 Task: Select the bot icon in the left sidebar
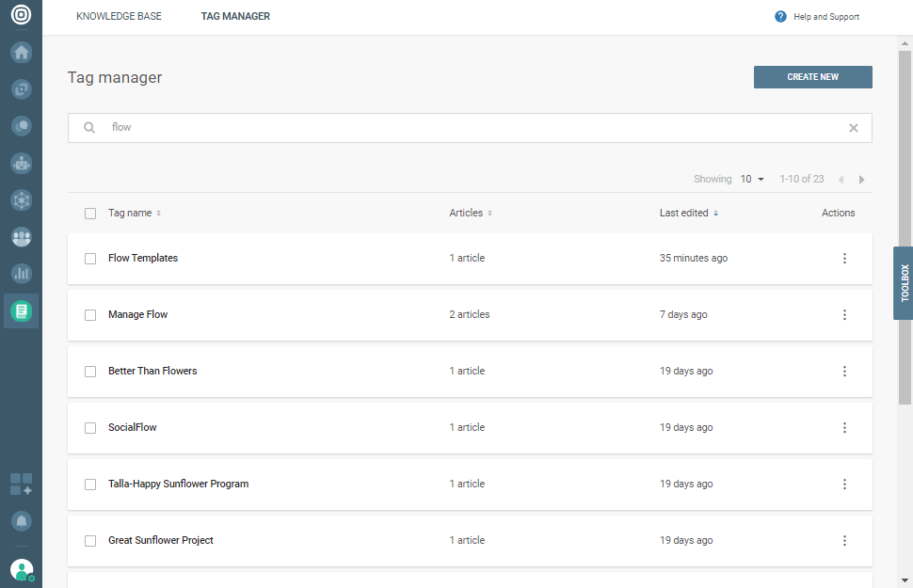[21, 163]
